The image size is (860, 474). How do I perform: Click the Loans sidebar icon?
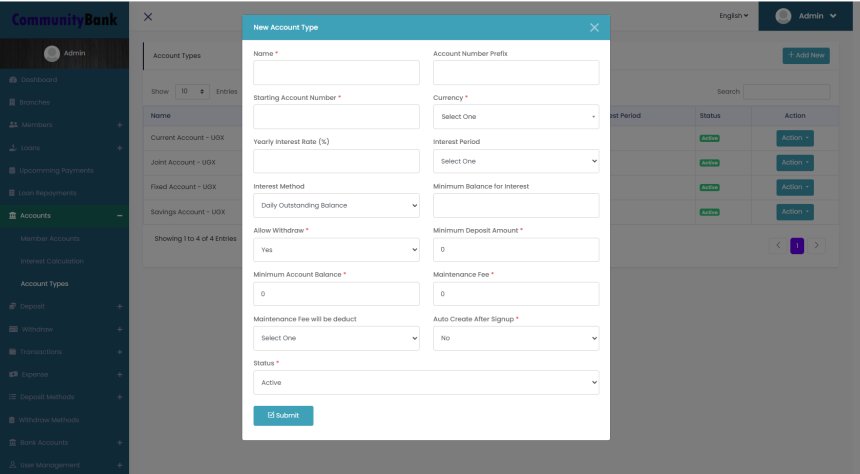coord(12,148)
